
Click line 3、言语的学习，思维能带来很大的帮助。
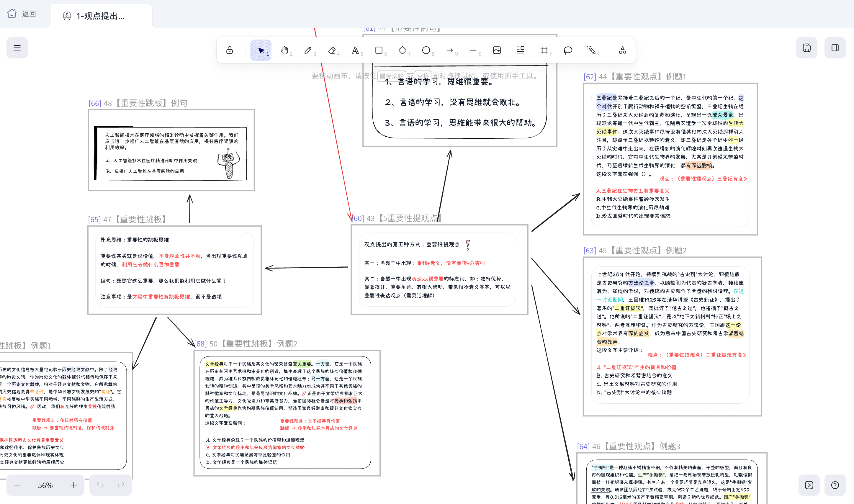pyautogui.click(x=461, y=122)
